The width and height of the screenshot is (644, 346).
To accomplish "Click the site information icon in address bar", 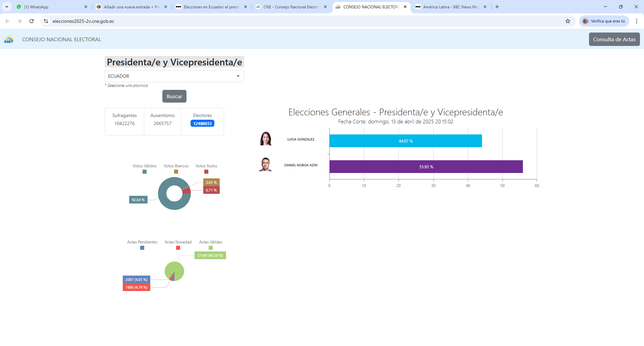I will coord(46,21).
